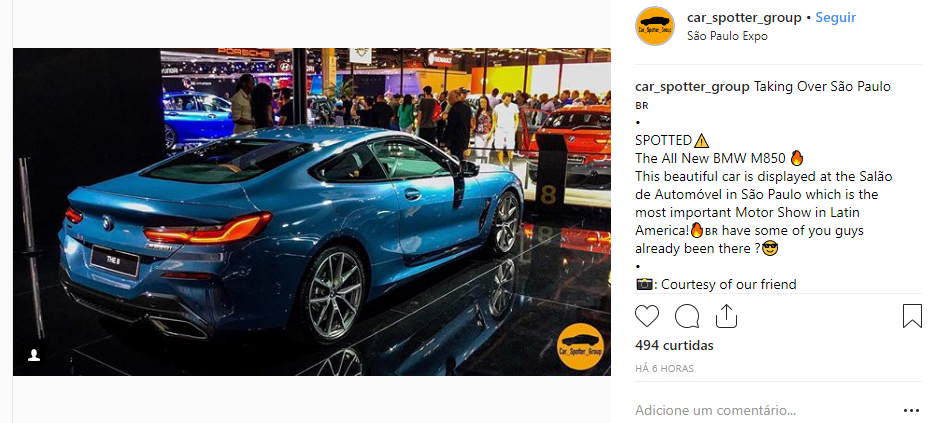The width and height of the screenshot is (928, 423).
Task: Click the comment field Adicione um comentário
Action: point(763,410)
